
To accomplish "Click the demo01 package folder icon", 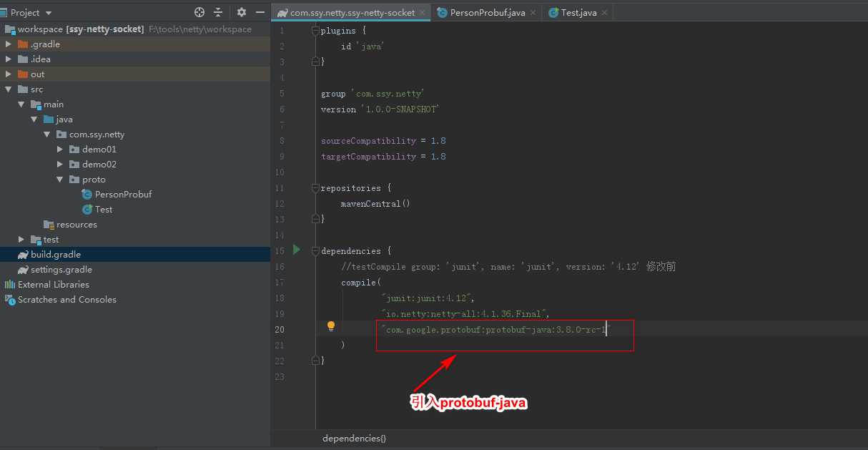I will pos(74,150).
